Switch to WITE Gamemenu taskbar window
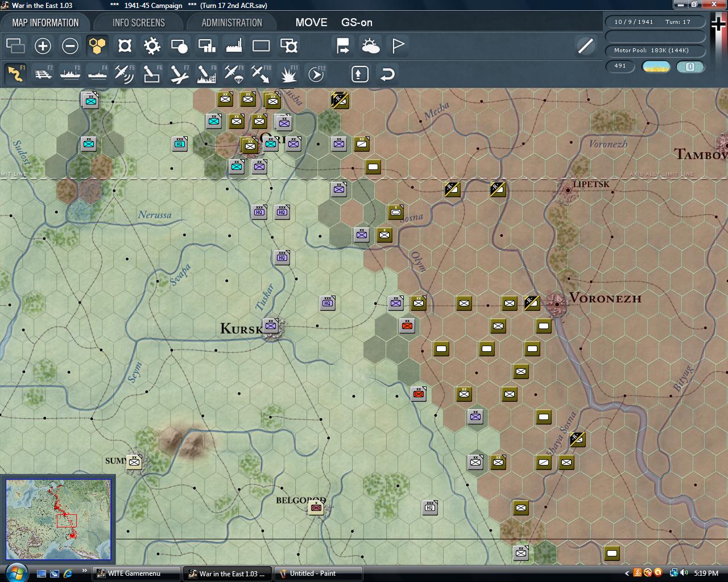Screen dimensions: 728x582 [x=136, y=573]
